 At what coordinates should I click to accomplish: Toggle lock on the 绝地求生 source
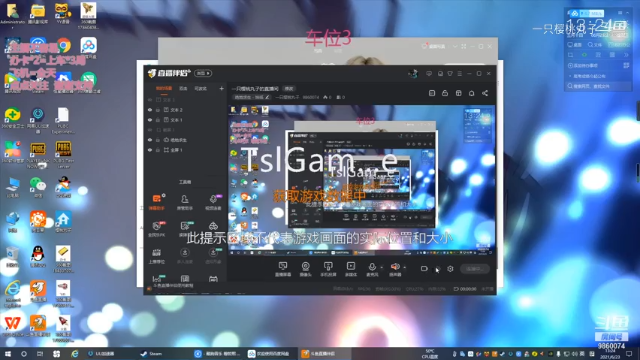coord(158,140)
